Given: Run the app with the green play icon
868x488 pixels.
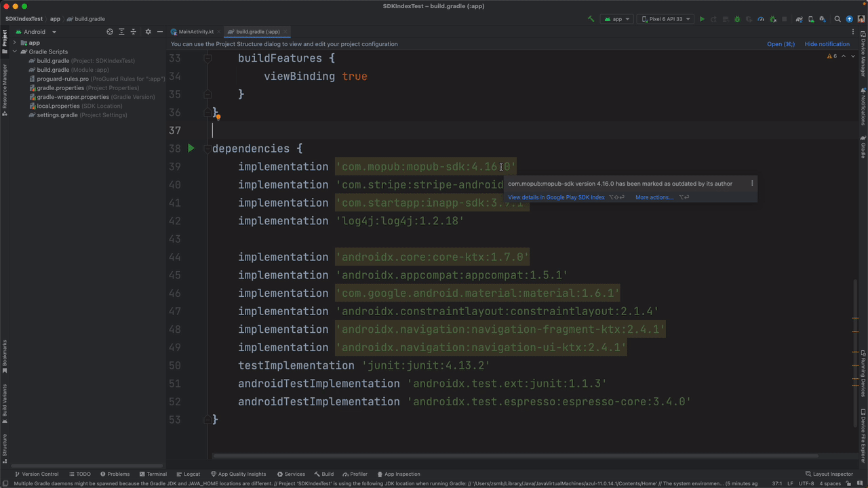Looking at the screenshot, I should pos(703,19).
